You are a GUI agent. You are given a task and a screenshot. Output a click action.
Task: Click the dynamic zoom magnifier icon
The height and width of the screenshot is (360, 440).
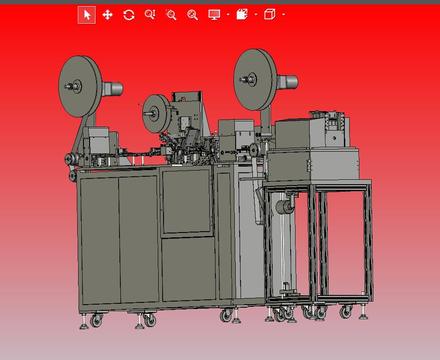click(x=150, y=15)
